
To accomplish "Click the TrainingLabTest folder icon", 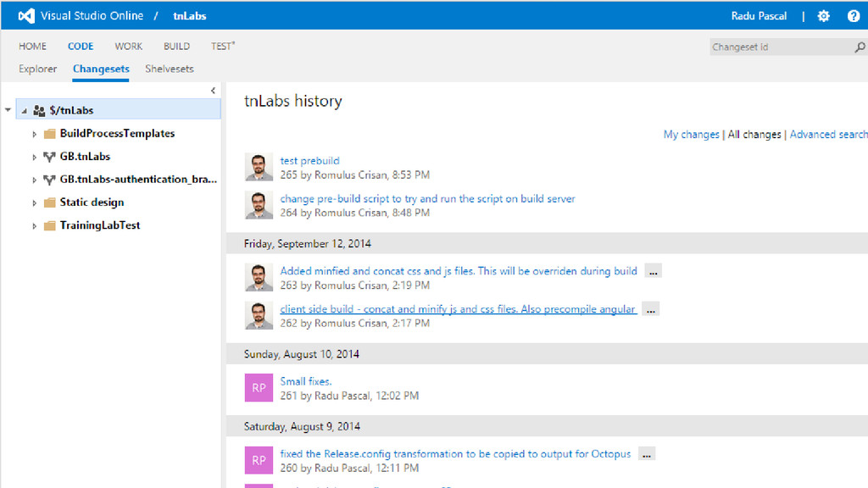I will 50,225.
